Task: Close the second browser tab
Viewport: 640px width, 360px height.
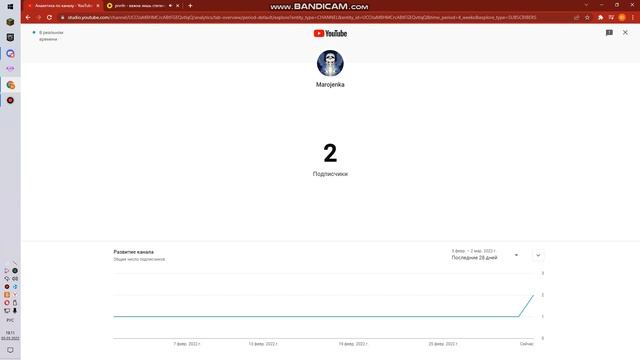Action: coord(178,6)
